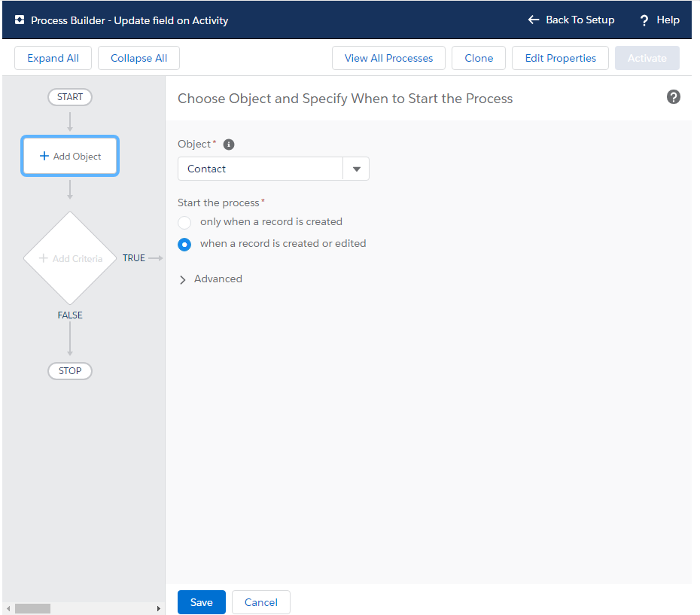Click the 'Advanced' label text

click(x=218, y=279)
